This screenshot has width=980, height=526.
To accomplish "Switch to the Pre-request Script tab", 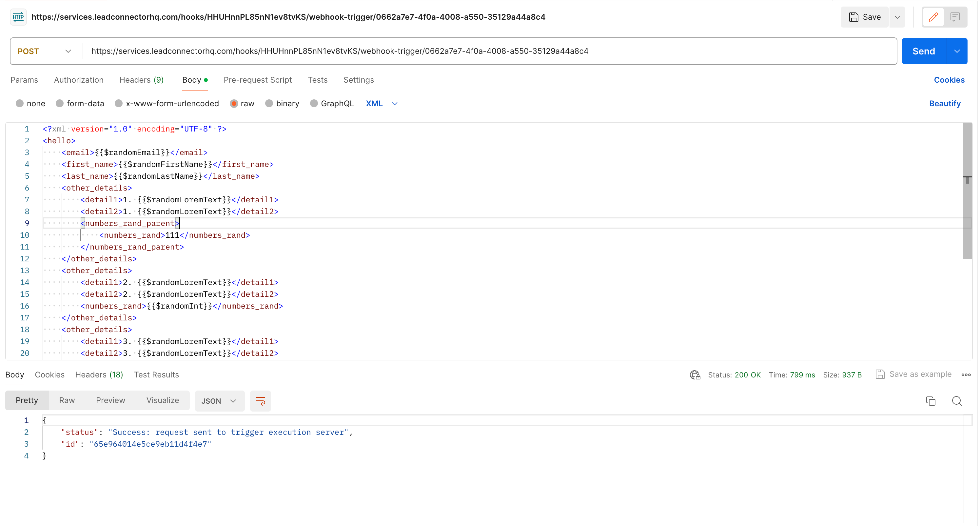I will pos(258,80).
